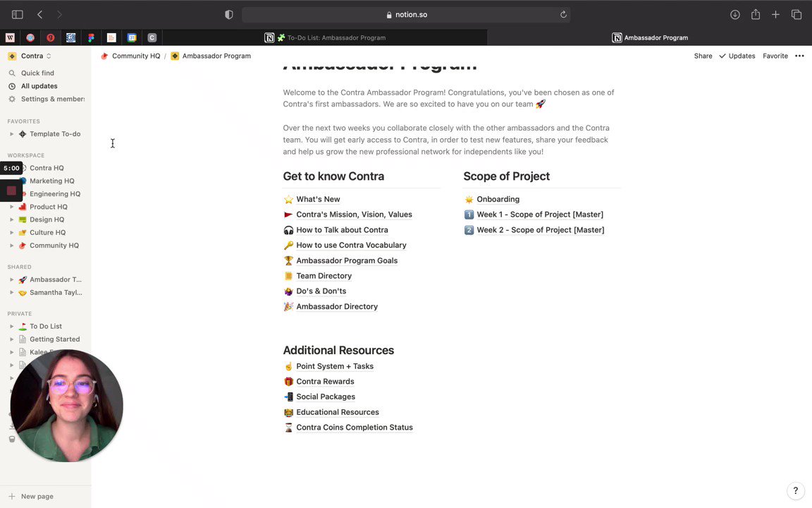Expand the Culture HQ page tree

coord(11,233)
